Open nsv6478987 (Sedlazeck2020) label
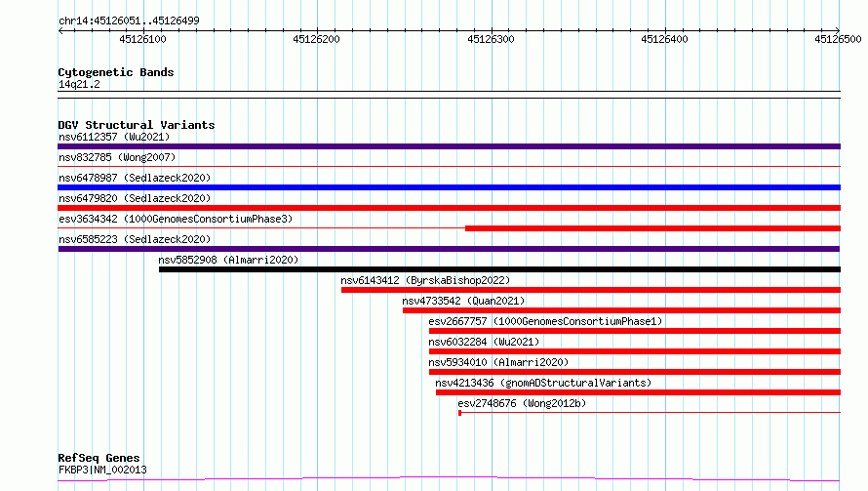Image resolution: width=868 pixels, height=491 pixels. click(x=135, y=178)
